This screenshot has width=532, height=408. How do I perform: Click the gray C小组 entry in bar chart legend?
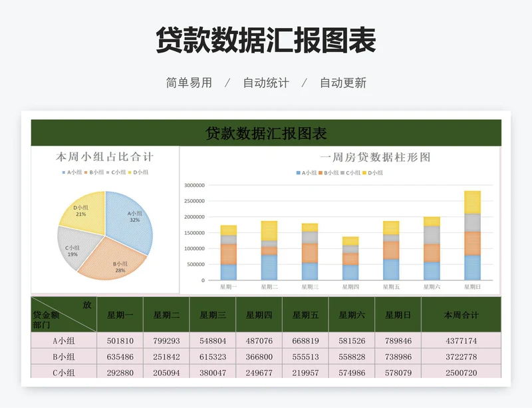(350, 173)
